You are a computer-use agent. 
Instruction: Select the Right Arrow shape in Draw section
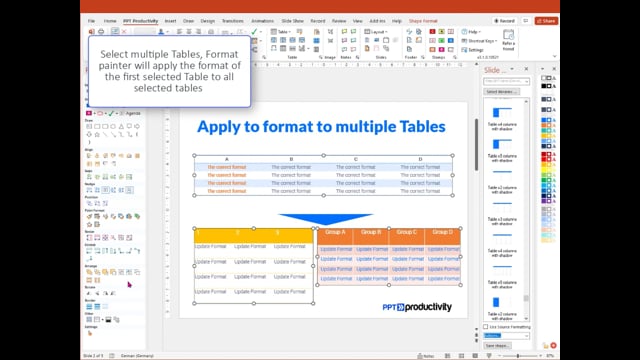point(137,127)
